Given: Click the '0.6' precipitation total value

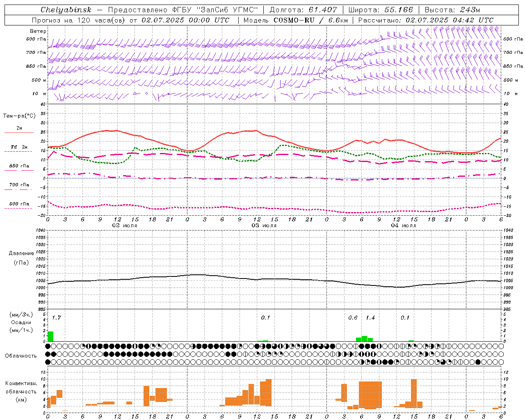Looking at the screenshot, I should point(353,317).
